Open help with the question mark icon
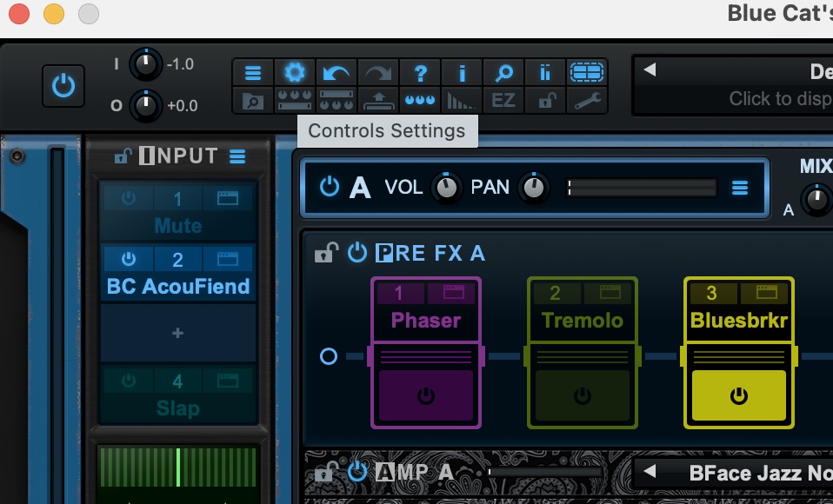 click(x=420, y=72)
